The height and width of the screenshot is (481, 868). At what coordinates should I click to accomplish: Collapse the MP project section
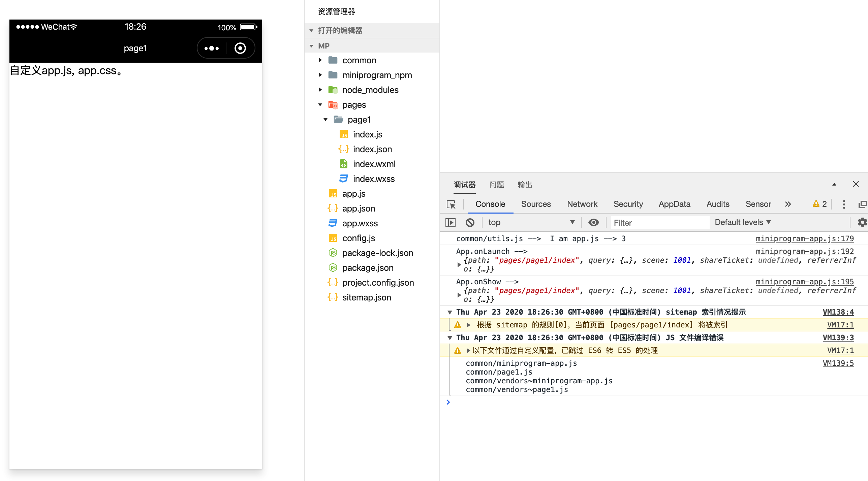[x=311, y=46]
